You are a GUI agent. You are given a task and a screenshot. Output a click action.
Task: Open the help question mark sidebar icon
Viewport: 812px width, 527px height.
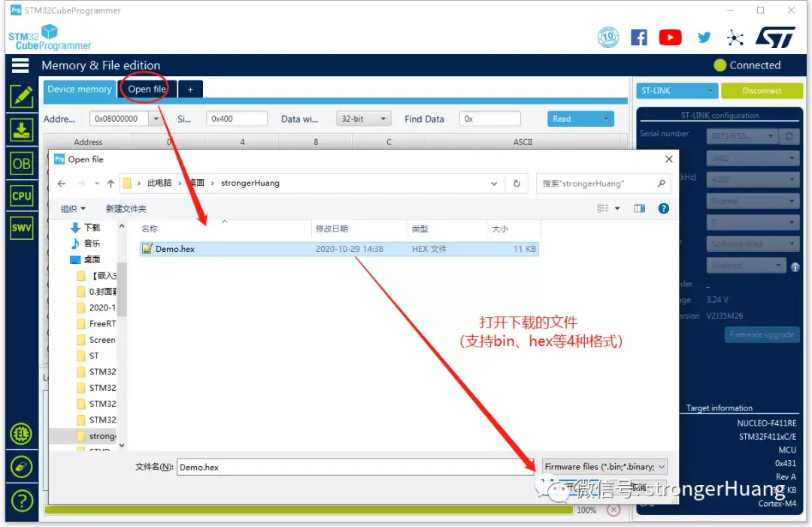[x=21, y=501]
